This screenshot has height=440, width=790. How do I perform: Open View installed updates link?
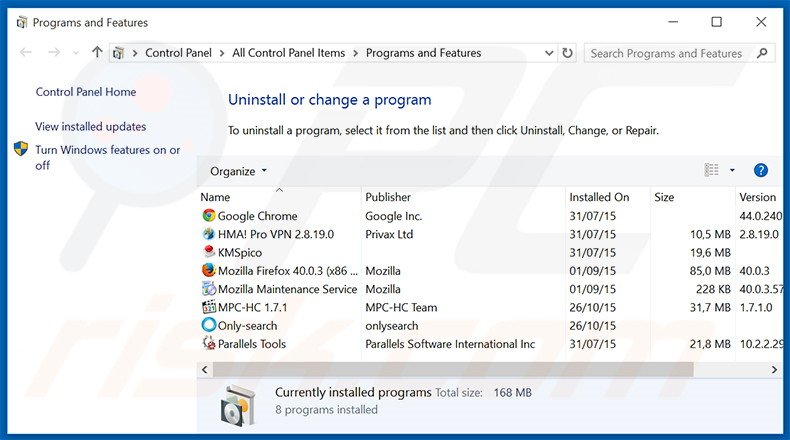click(91, 127)
